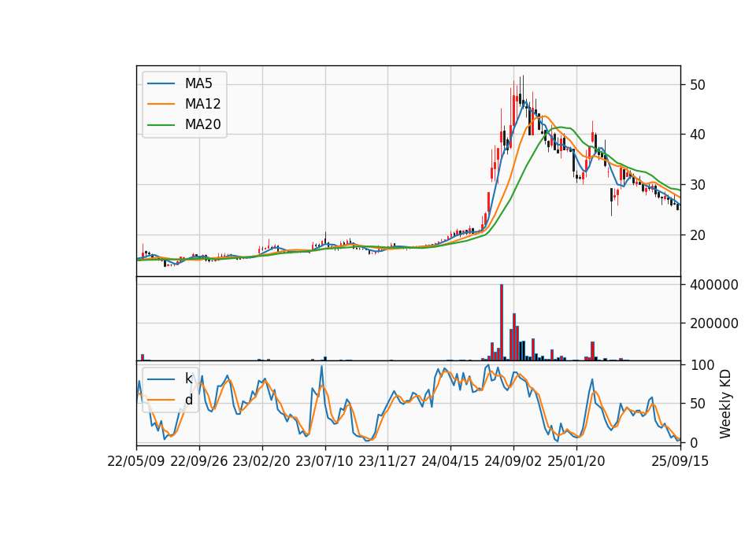Click the 23/02/20 date tick label
Image resolution: width=756 pixels, height=543 pixels.
coord(261,462)
